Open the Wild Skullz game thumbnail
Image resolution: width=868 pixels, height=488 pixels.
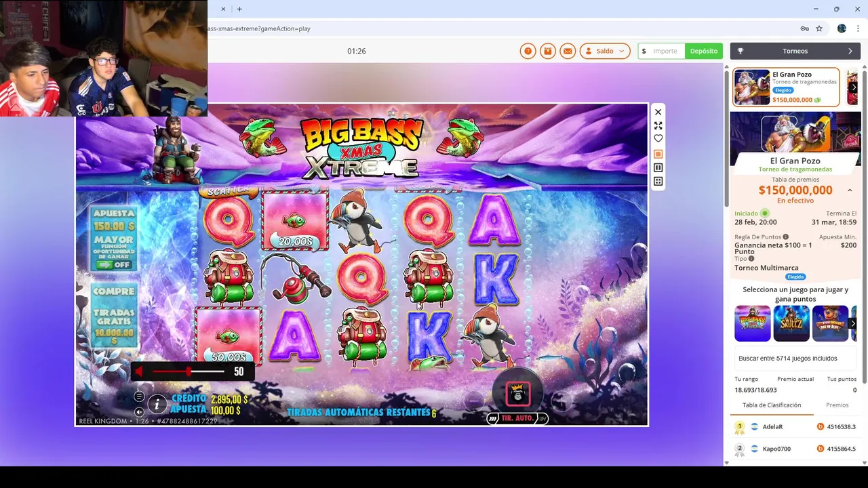[791, 323]
